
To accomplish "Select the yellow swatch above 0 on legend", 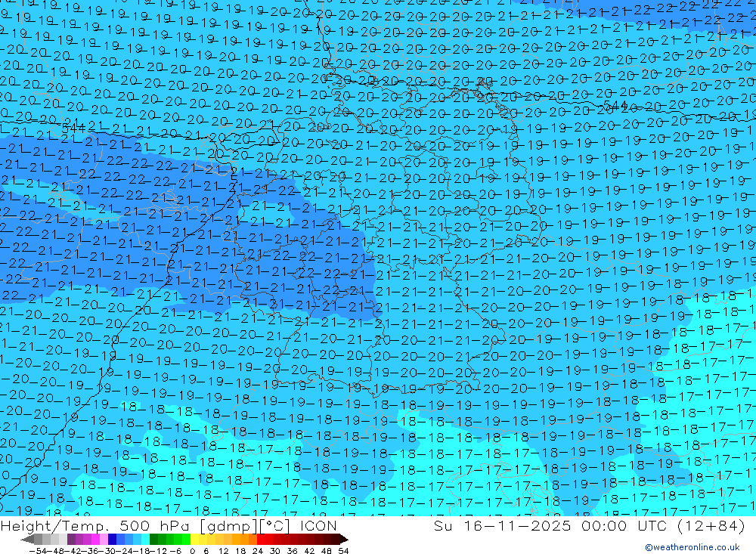I will pyautogui.click(x=194, y=539).
